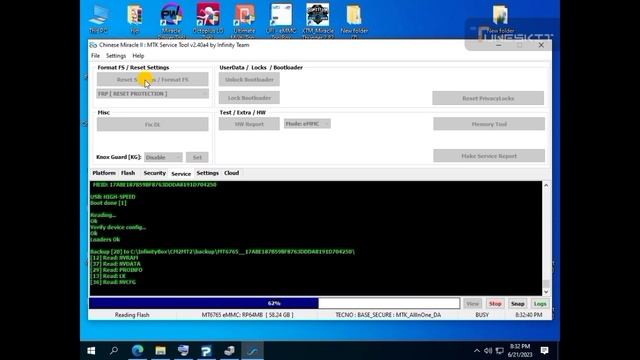
Task: Click the log scrollbar down arrow
Action: (x=546, y=292)
